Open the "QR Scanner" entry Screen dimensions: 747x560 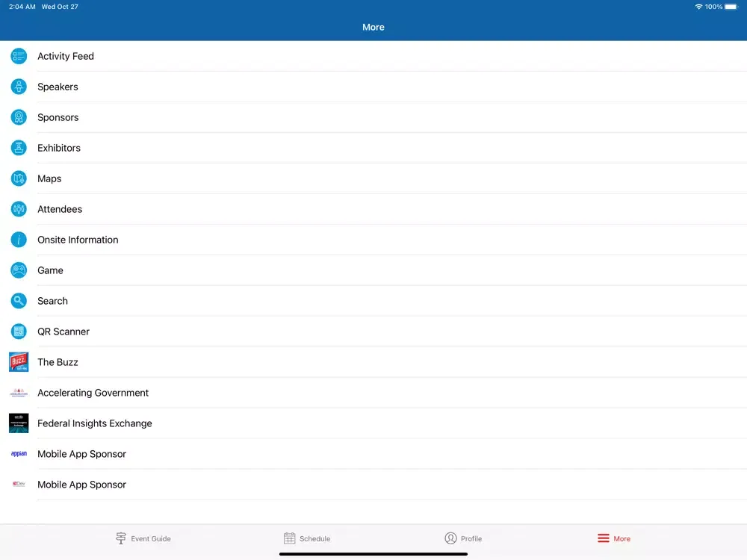click(373, 332)
